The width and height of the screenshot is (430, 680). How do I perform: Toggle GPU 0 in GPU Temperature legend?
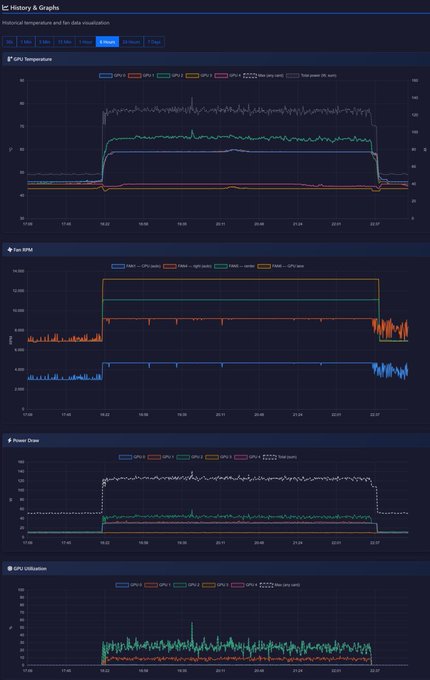(x=112, y=75)
